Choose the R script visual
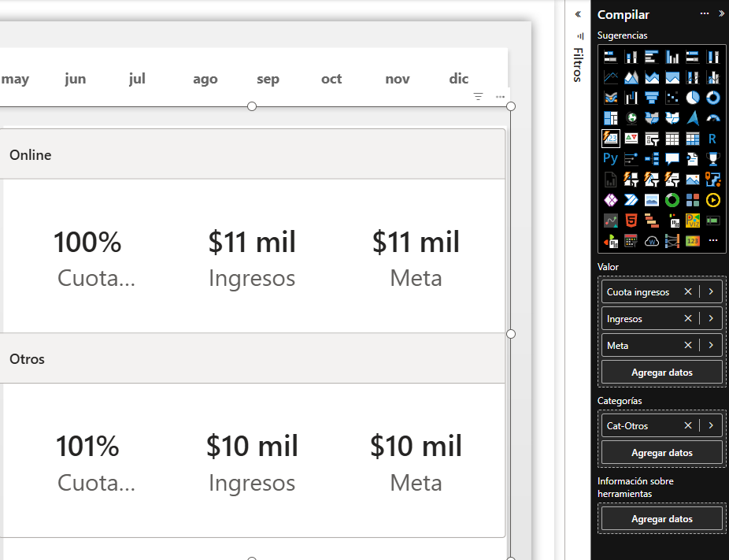 tap(713, 139)
